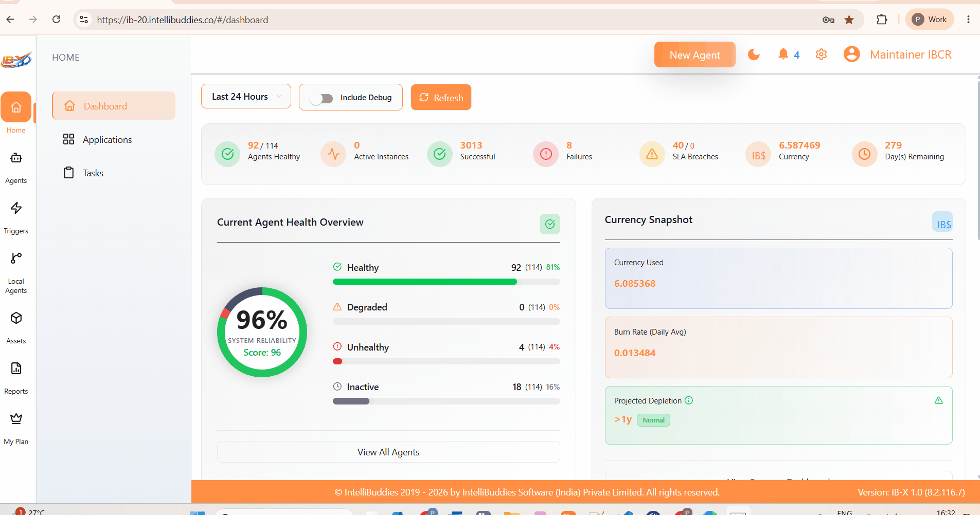Click the Refresh button

[x=441, y=97]
